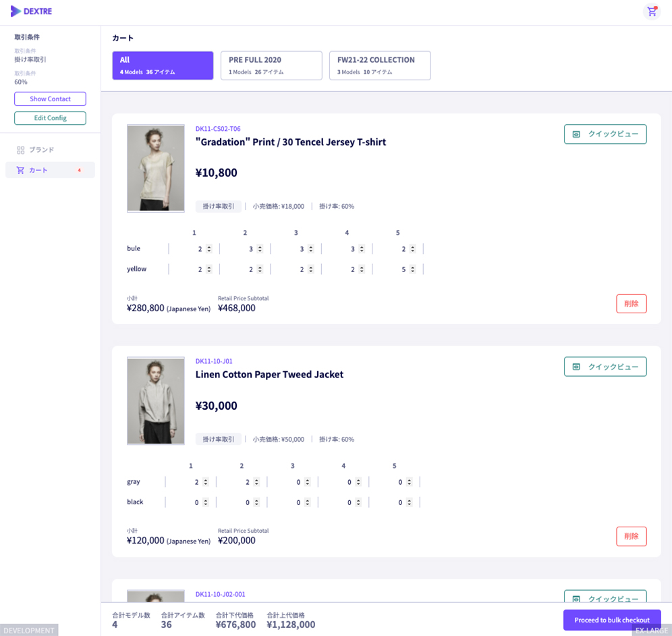Click the Gradation Print T-shirt title

click(x=291, y=142)
